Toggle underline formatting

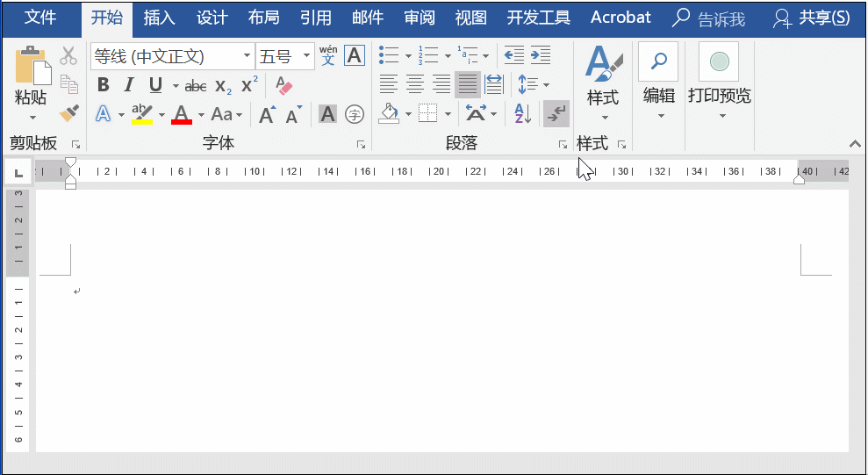pyautogui.click(x=155, y=85)
